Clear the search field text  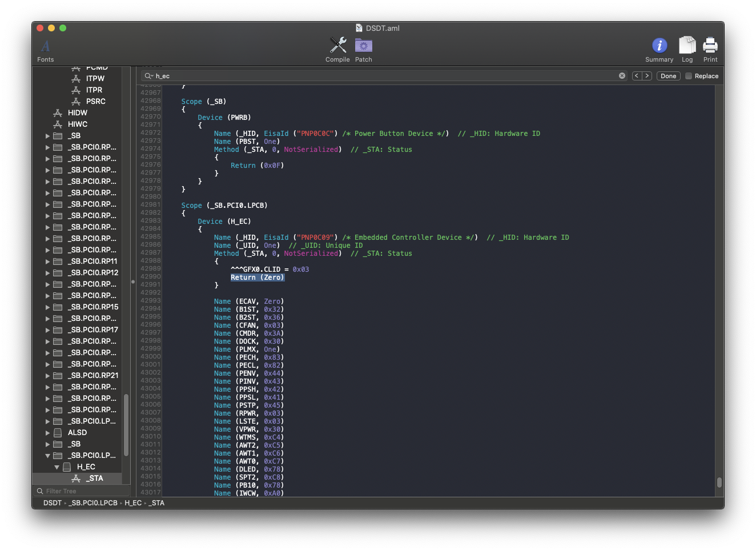tap(622, 76)
